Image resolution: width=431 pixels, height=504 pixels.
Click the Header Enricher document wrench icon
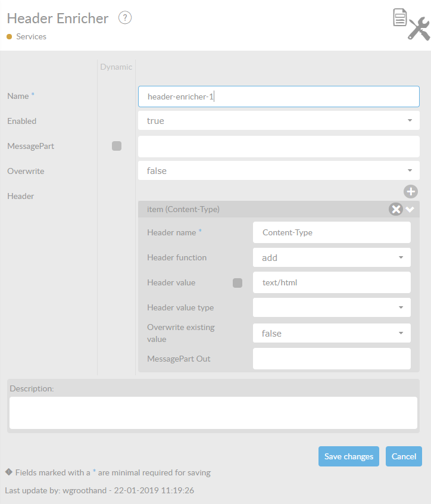(410, 24)
